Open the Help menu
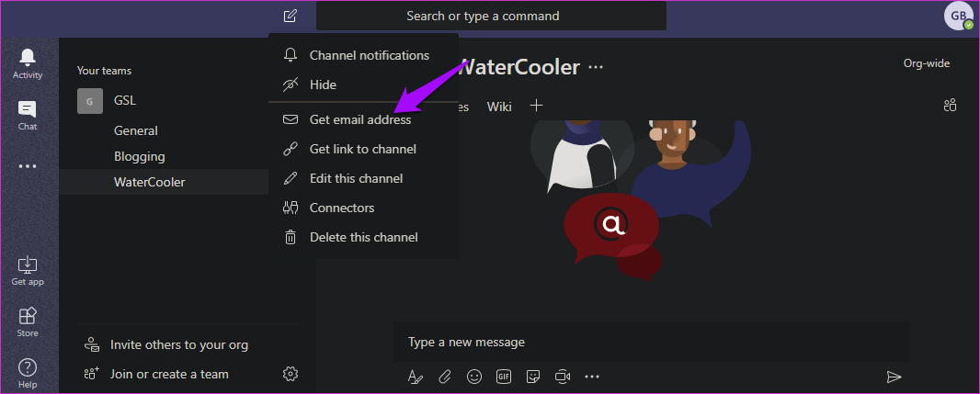980x394 pixels. pyautogui.click(x=28, y=374)
